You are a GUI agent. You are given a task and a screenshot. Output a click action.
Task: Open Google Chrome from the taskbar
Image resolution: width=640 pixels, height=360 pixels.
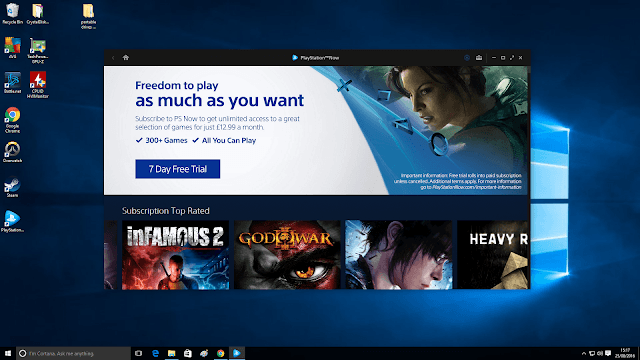(x=220, y=353)
